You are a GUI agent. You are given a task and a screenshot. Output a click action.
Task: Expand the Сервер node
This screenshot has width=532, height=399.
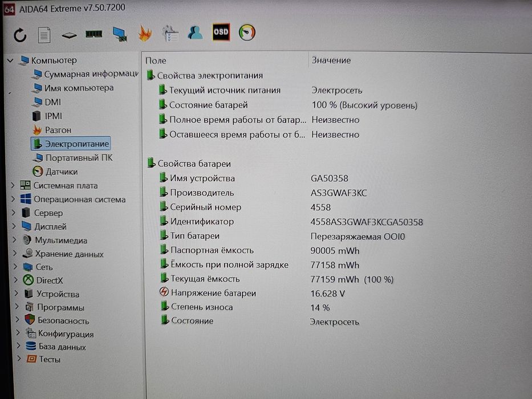[x=14, y=213]
